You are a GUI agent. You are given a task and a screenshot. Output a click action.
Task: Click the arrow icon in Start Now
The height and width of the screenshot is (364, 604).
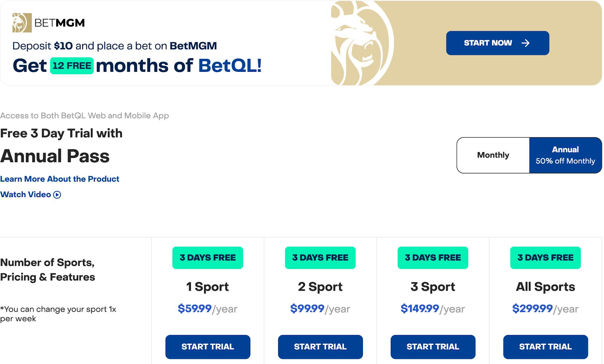tap(525, 43)
